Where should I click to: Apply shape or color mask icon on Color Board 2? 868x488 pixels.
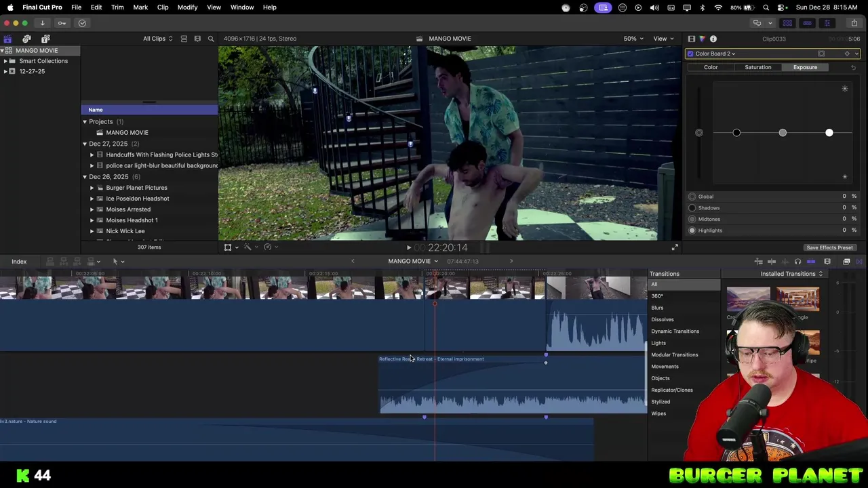(x=821, y=54)
